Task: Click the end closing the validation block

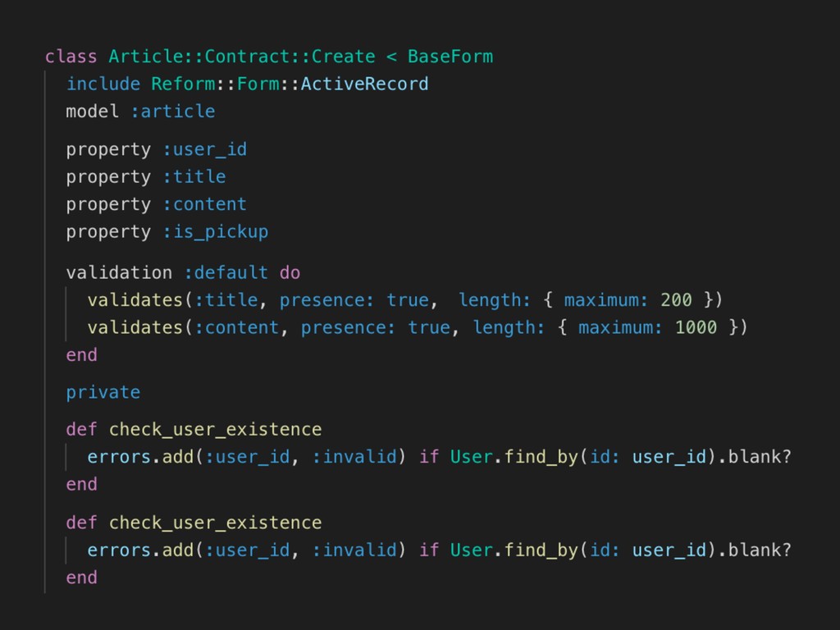Action: click(x=81, y=354)
